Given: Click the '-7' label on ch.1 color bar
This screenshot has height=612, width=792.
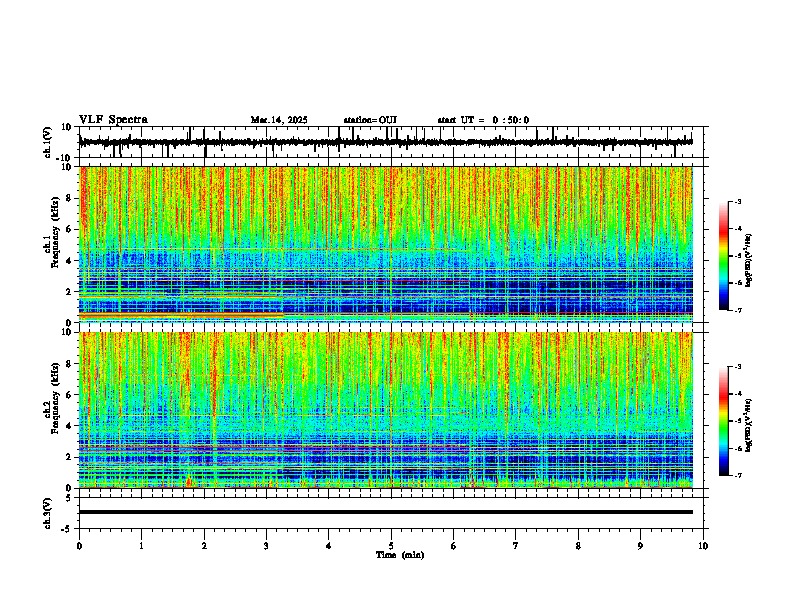Looking at the screenshot, I should tap(737, 310).
